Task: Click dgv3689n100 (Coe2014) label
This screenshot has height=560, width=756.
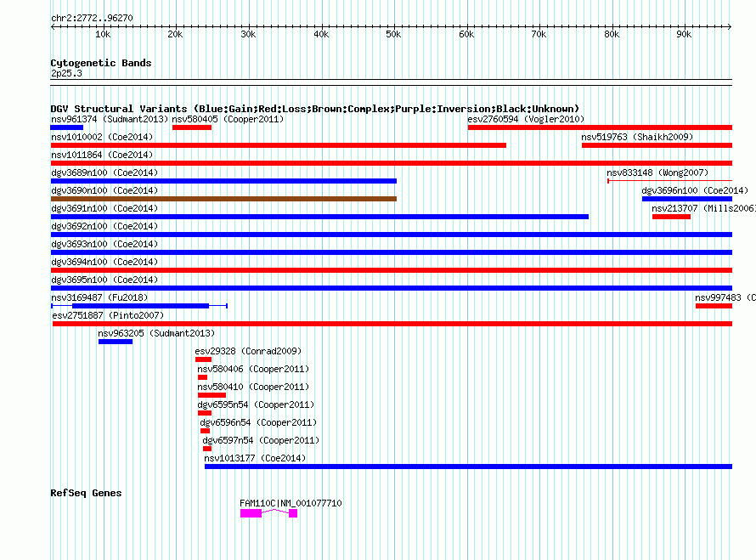Action: pos(104,173)
